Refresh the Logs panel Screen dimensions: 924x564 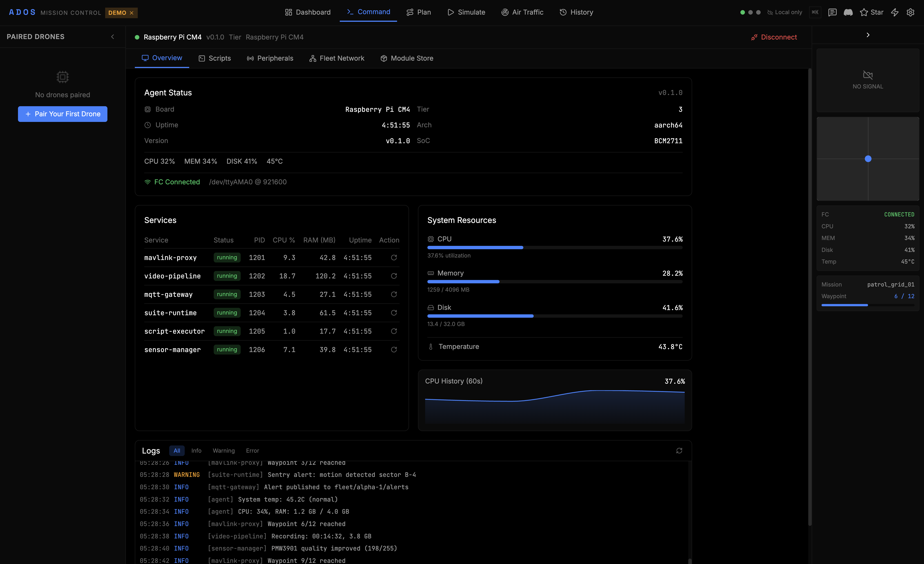click(679, 450)
